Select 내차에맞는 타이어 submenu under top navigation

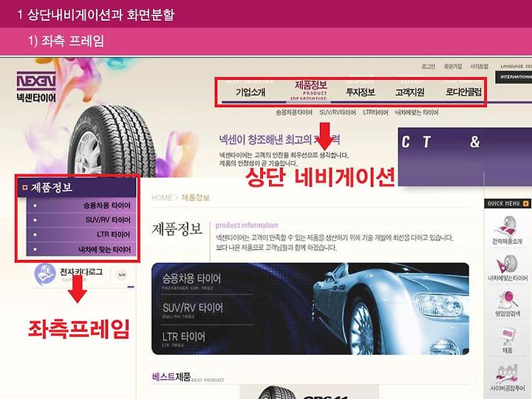tap(416, 112)
